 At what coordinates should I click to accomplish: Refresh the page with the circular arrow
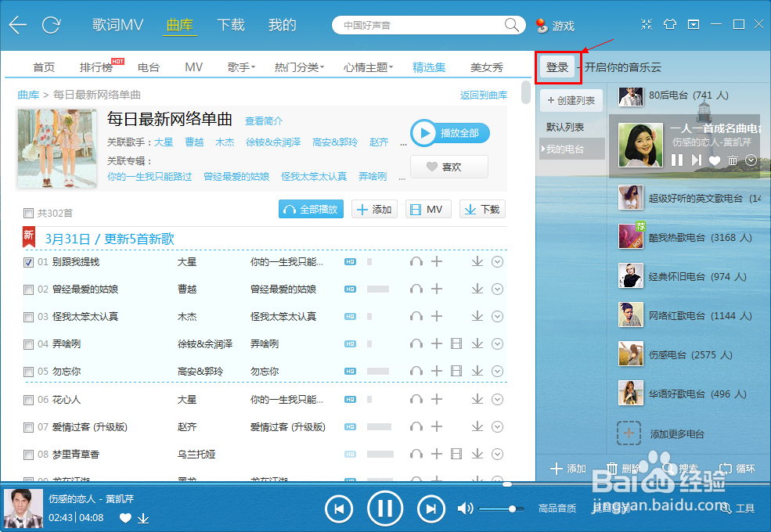[51, 24]
